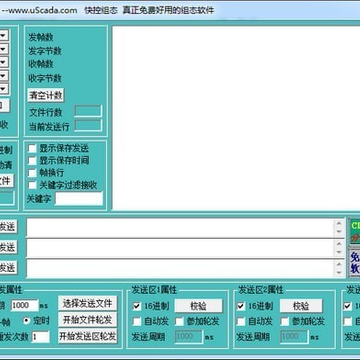Click 发送周期 field in 发送区2属性
Viewport: 360px width, 360px height.
[294, 336]
